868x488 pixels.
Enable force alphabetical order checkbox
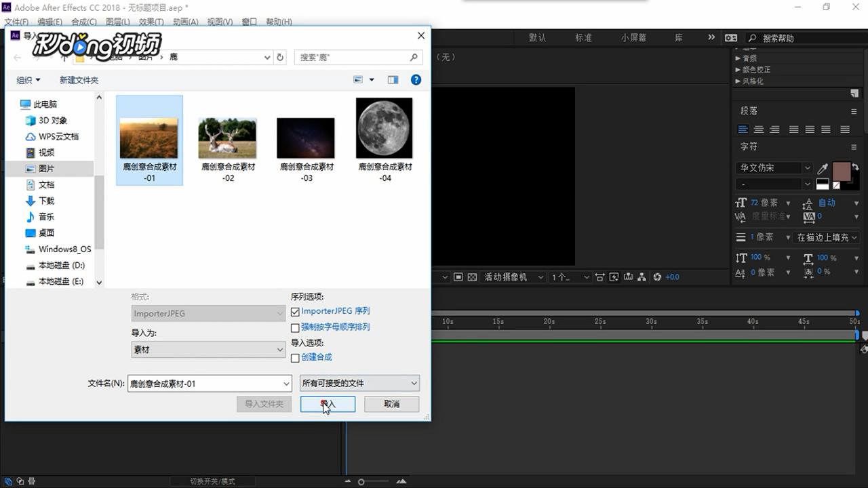[295, 327]
